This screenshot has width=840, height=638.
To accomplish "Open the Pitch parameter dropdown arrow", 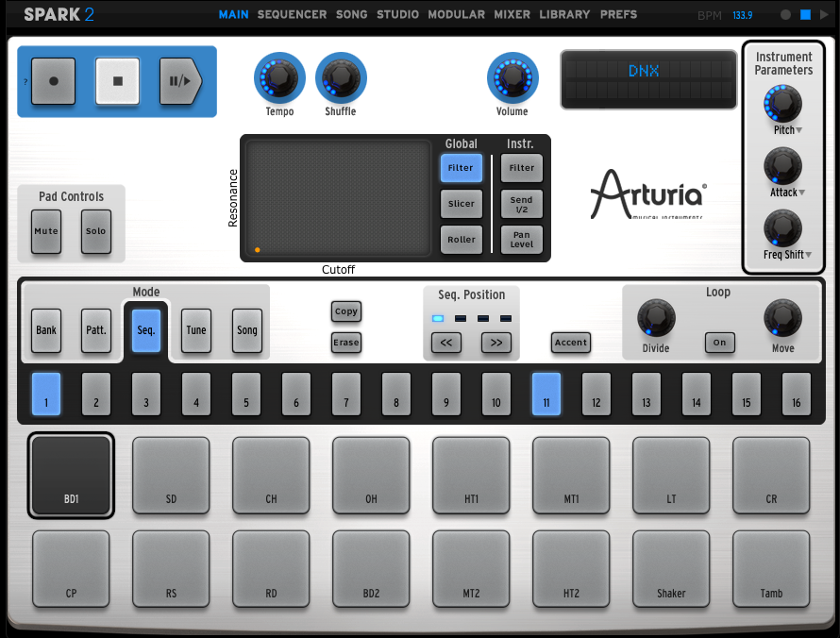I will point(798,130).
